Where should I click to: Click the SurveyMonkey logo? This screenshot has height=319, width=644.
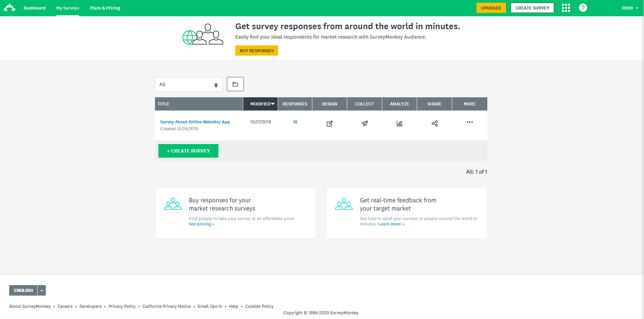click(x=9, y=7)
